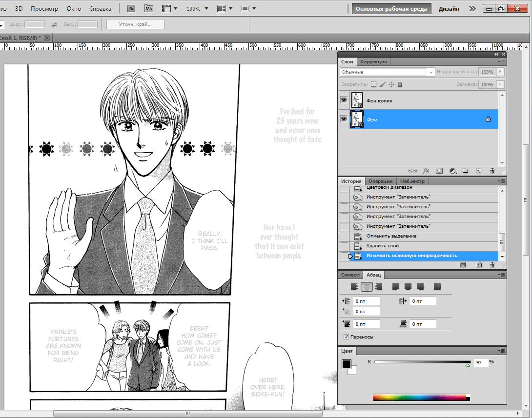Switch to Дизайн workspace

pos(449,9)
